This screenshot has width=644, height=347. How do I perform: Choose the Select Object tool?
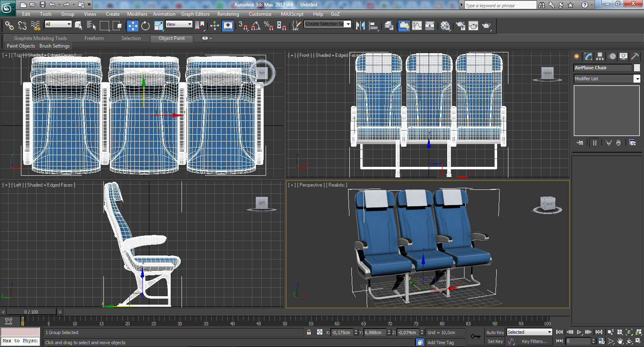click(x=78, y=26)
